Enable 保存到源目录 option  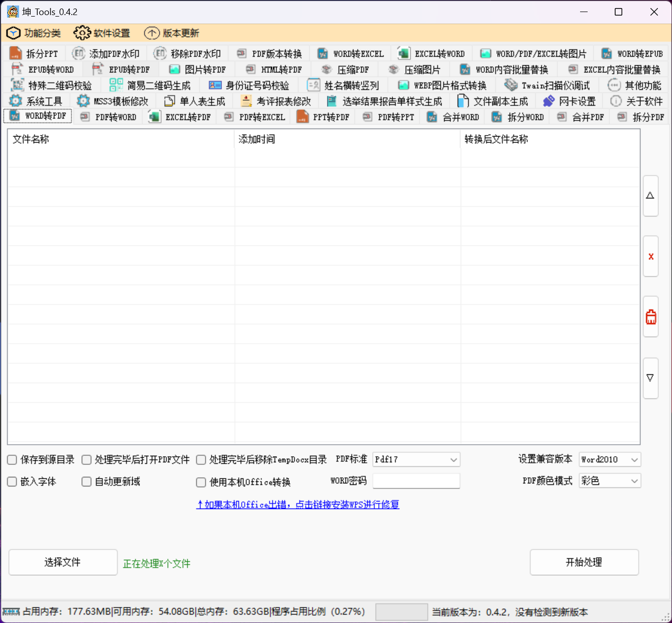coord(12,460)
